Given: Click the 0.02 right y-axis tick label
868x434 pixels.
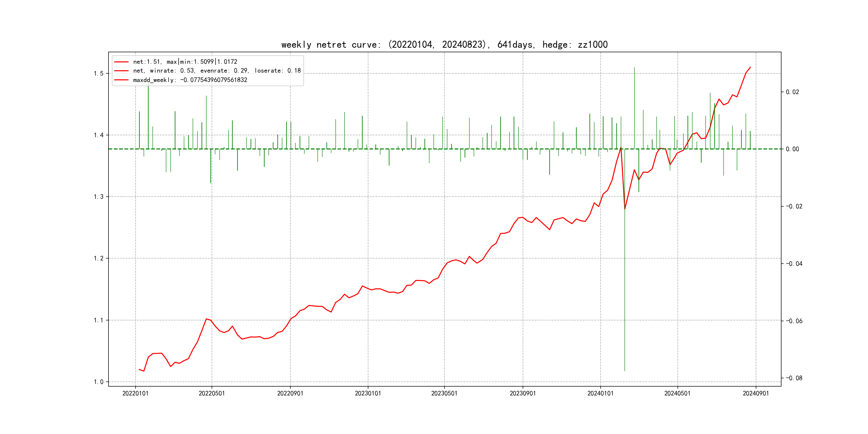Looking at the screenshot, I should pyautogui.click(x=792, y=92).
